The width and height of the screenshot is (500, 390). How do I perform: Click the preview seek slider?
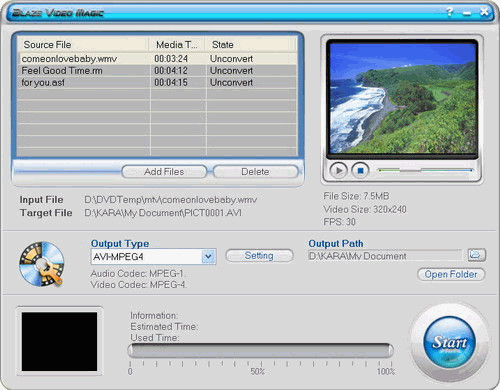click(425, 170)
